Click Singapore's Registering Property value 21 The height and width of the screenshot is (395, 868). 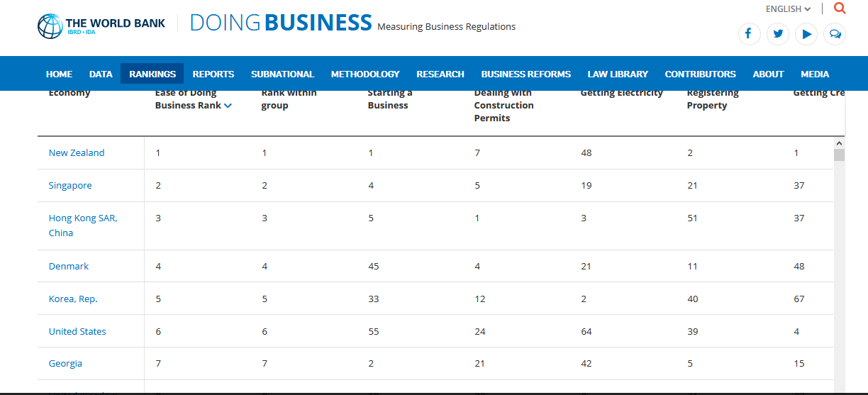[692, 185]
